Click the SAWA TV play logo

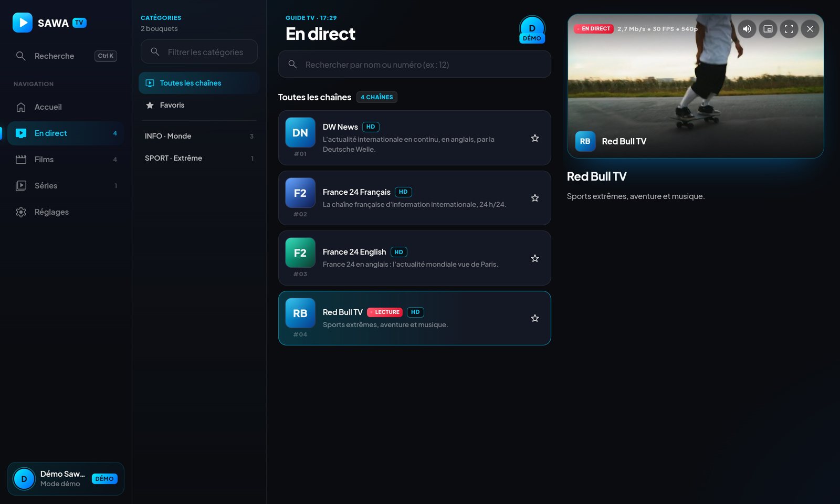tap(23, 23)
